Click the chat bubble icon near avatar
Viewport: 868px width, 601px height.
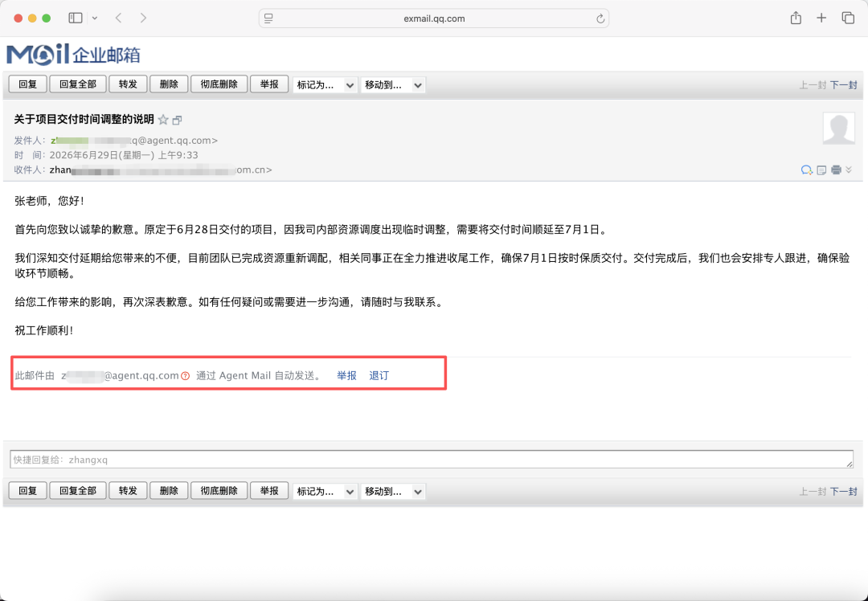click(x=807, y=170)
